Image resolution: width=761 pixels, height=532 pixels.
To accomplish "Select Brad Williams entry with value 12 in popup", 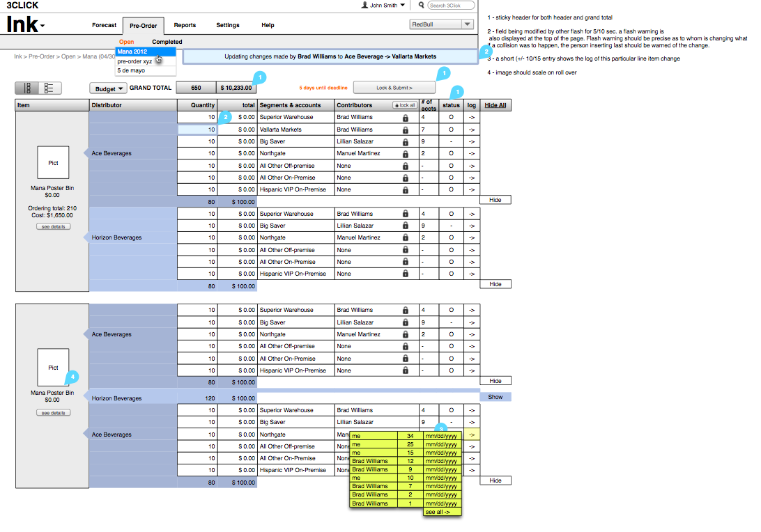I will coord(406,461).
